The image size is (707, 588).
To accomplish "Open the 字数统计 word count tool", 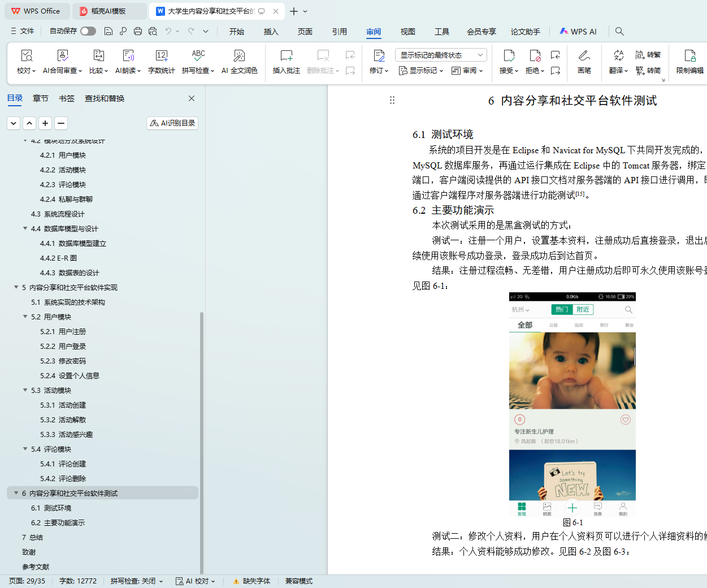I will (x=161, y=62).
